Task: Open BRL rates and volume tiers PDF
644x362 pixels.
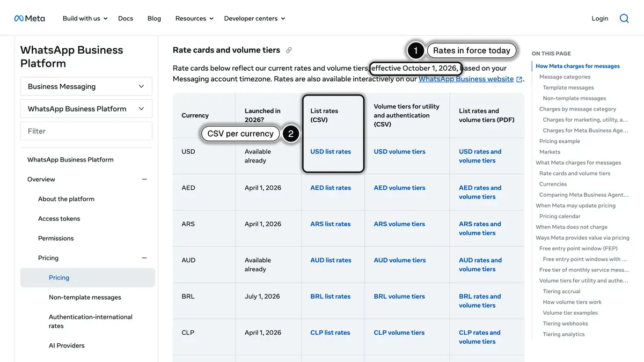Action: (480, 301)
